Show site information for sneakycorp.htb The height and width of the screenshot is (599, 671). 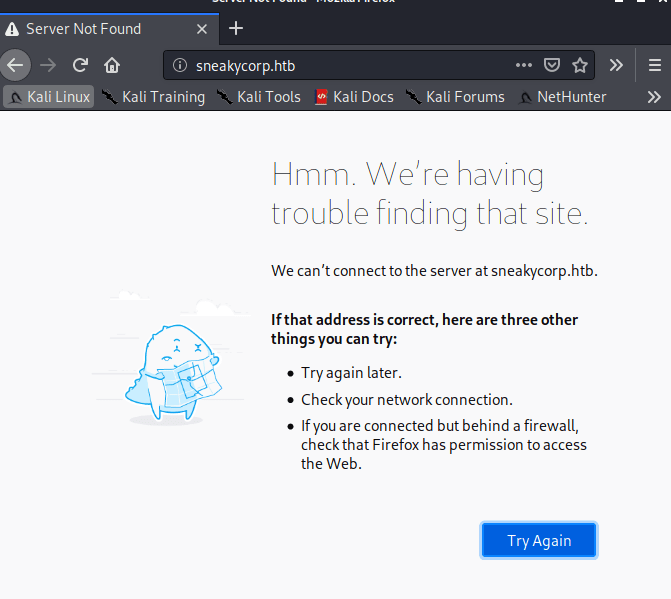tap(180, 65)
